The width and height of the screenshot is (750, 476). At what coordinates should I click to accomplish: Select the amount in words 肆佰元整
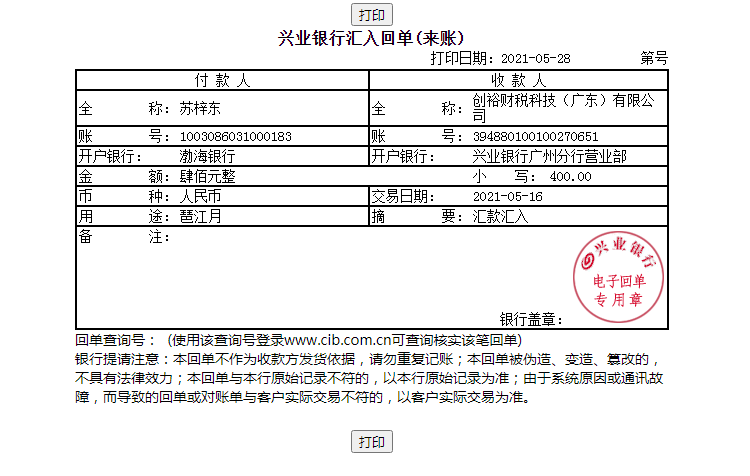207,177
